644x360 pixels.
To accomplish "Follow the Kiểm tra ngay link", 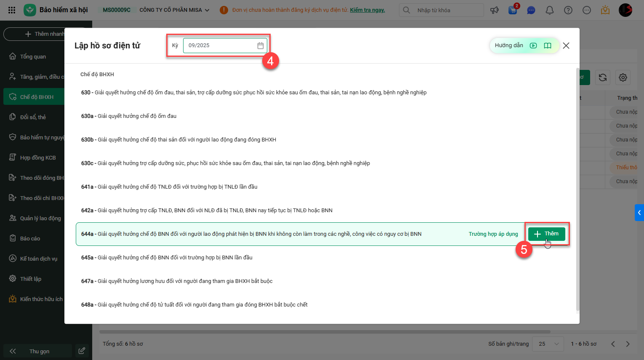I will [x=367, y=10].
